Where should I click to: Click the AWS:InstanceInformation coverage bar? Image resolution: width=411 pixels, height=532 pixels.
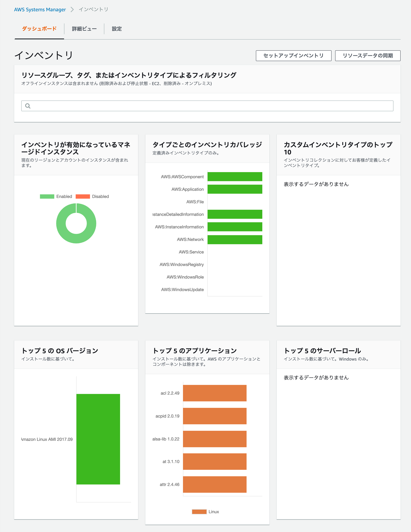tap(234, 227)
